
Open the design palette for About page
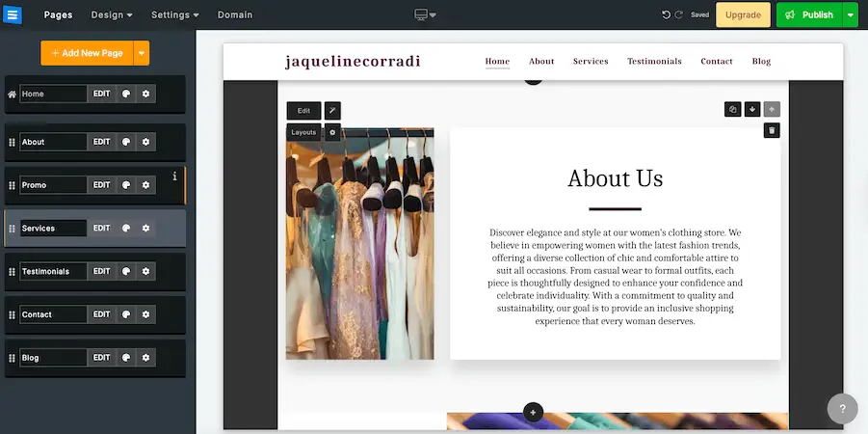126,142
